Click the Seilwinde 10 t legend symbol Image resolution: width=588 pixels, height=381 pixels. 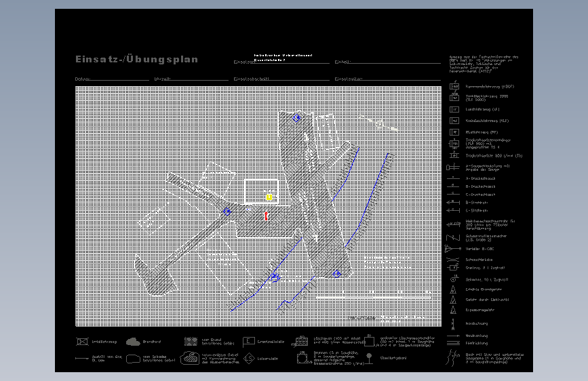454,279
